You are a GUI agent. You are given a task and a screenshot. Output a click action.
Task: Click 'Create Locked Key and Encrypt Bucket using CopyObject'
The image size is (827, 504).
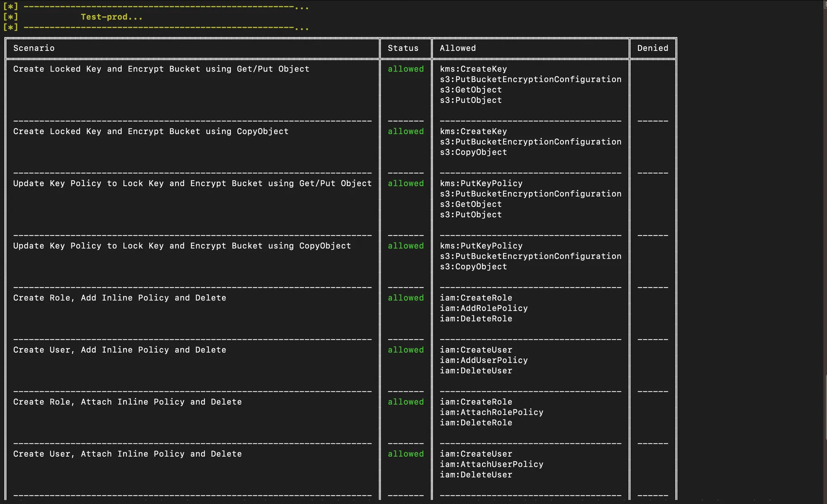click(x=151, y=131)
